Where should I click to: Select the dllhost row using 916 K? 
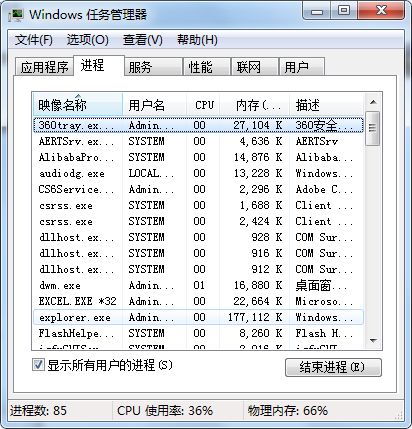(x=198, y=253)
